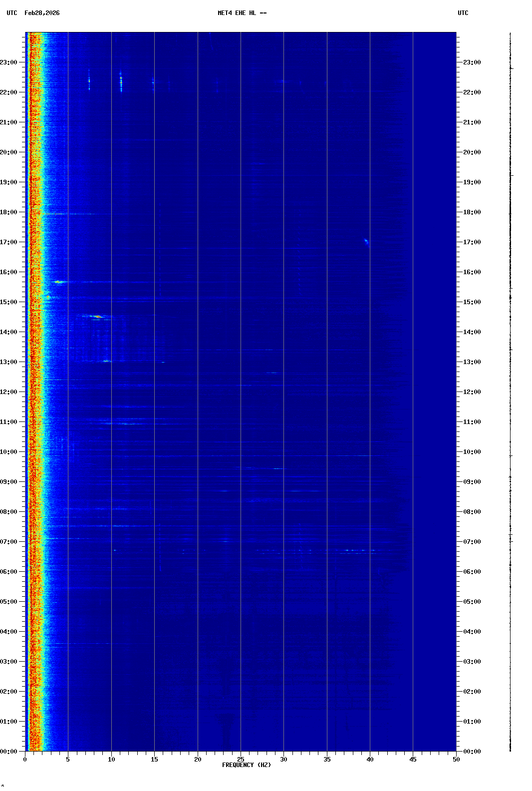The width and height of the screenshot is (532, 791).
Task: Select the 07:00 marker on right axis
Action: point(472,542)
